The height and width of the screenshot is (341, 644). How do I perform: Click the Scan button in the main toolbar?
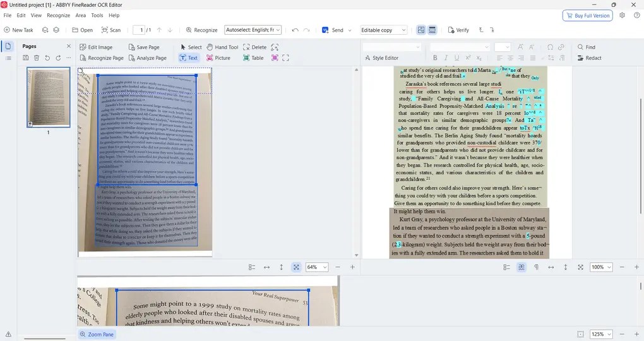(111, 30)
